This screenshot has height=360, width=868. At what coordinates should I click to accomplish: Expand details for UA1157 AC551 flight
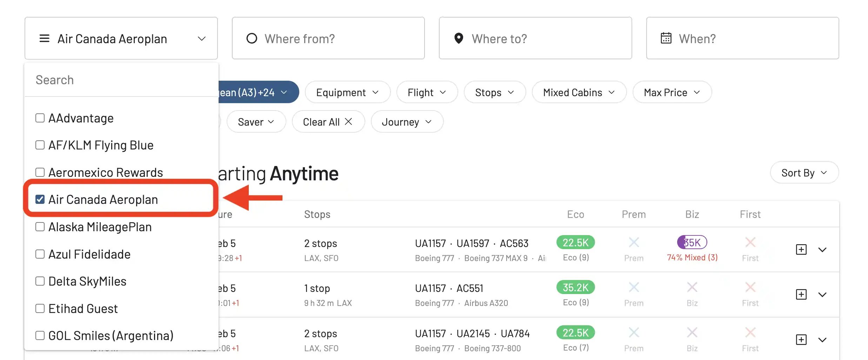(822, 294)
